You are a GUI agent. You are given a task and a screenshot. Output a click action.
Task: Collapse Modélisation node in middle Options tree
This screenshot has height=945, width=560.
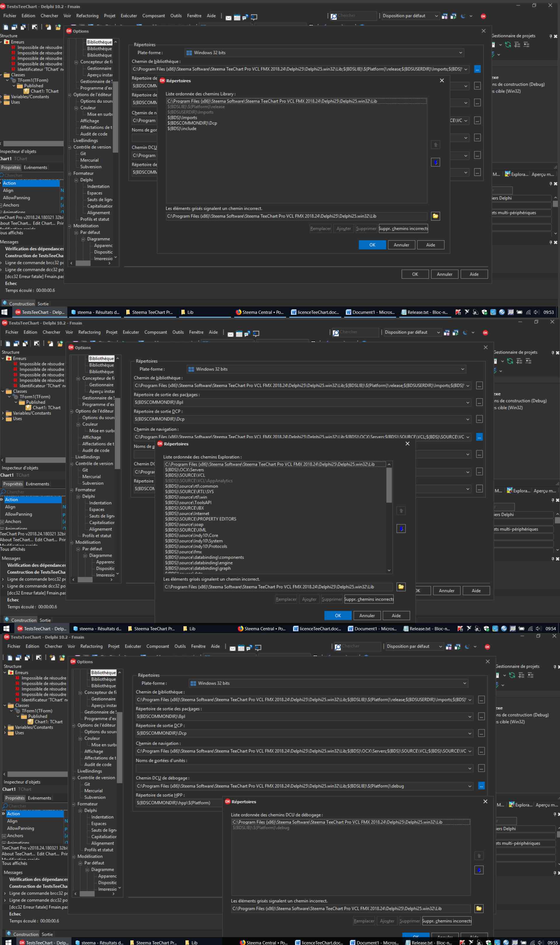point(72,542)
